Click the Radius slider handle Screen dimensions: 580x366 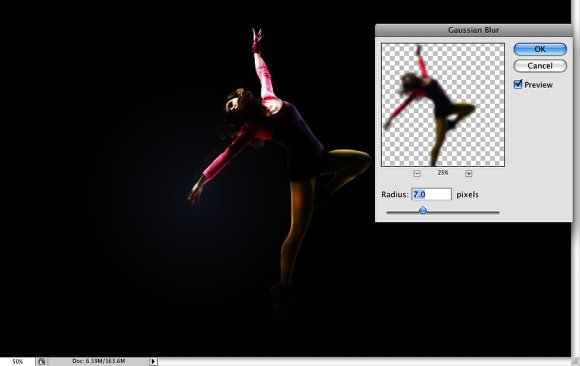coord(423,211)
